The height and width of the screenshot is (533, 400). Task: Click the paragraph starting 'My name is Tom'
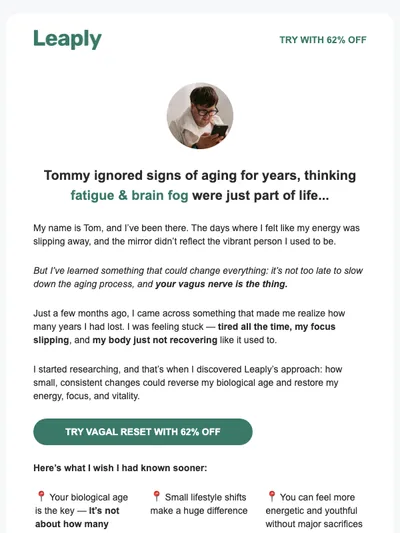coord(196,235)
